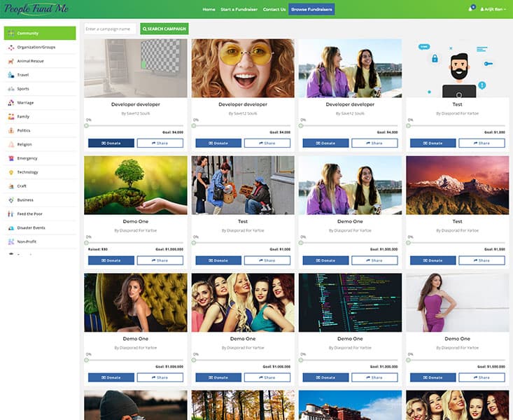
Task: Click the Craft category icon
Action: 11,186
